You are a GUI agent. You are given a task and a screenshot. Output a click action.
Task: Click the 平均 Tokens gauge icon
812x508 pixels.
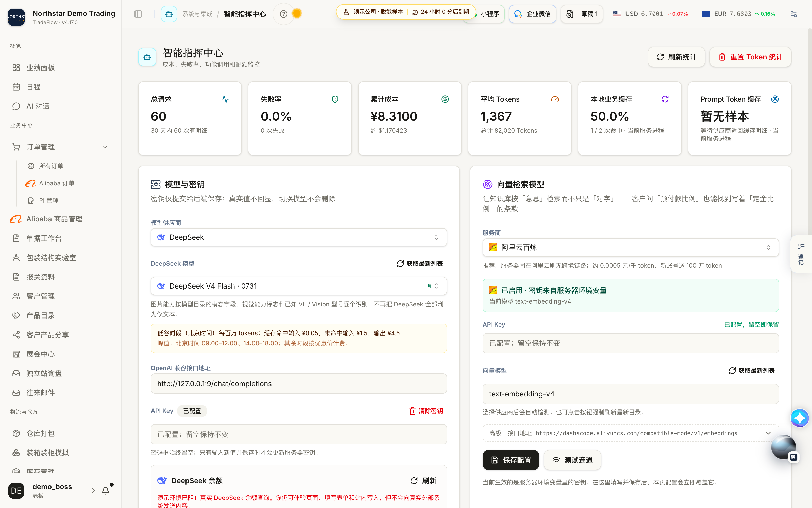coord(555,99)
